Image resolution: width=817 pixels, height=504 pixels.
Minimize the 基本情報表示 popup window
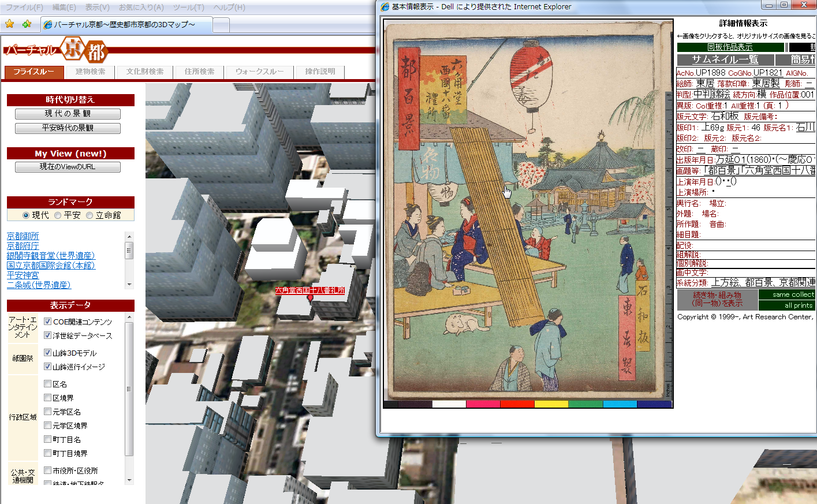[768, 5]
